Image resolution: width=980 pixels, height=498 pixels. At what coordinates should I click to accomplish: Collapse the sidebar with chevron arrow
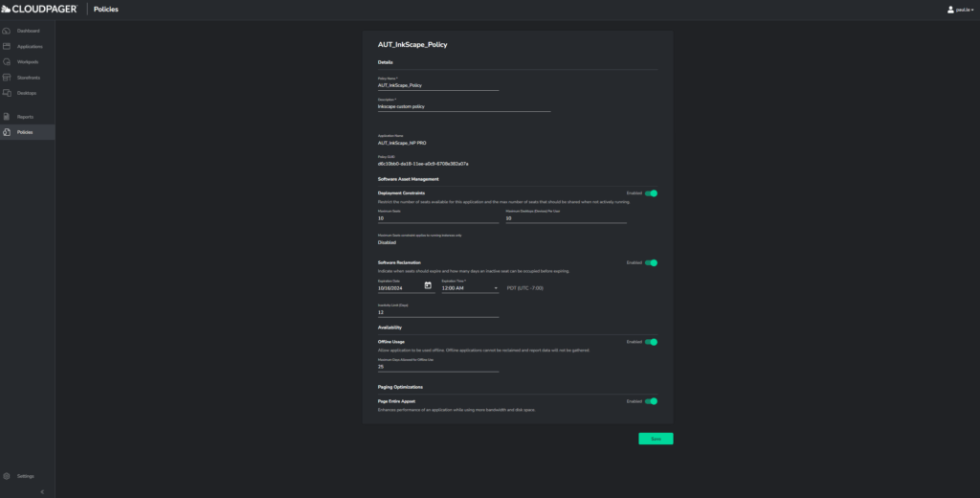tap(42, 491)
